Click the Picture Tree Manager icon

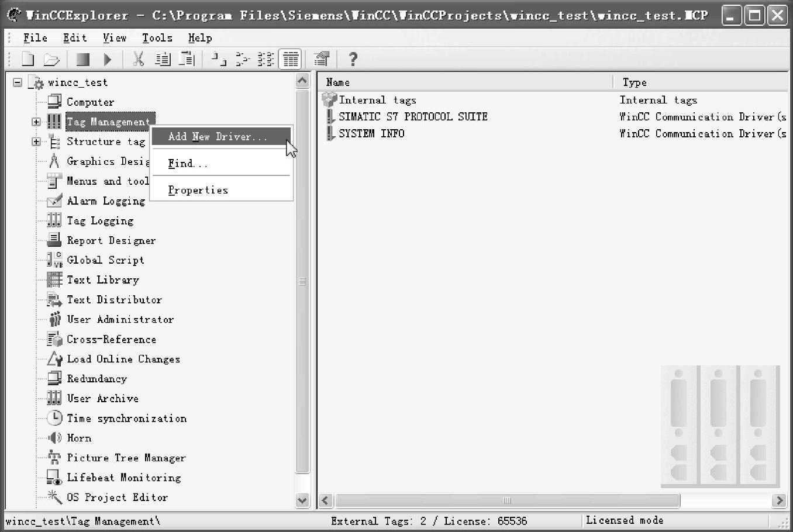54,458
